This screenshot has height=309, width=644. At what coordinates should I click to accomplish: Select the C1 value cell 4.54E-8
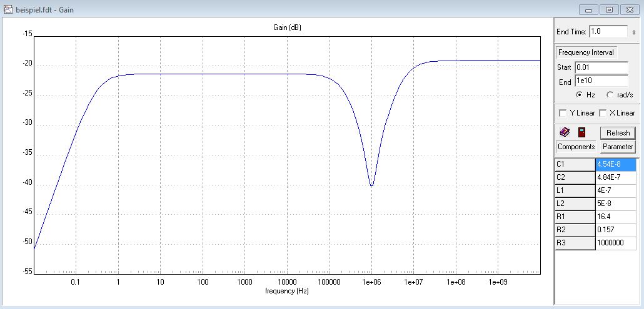[616, 164]
